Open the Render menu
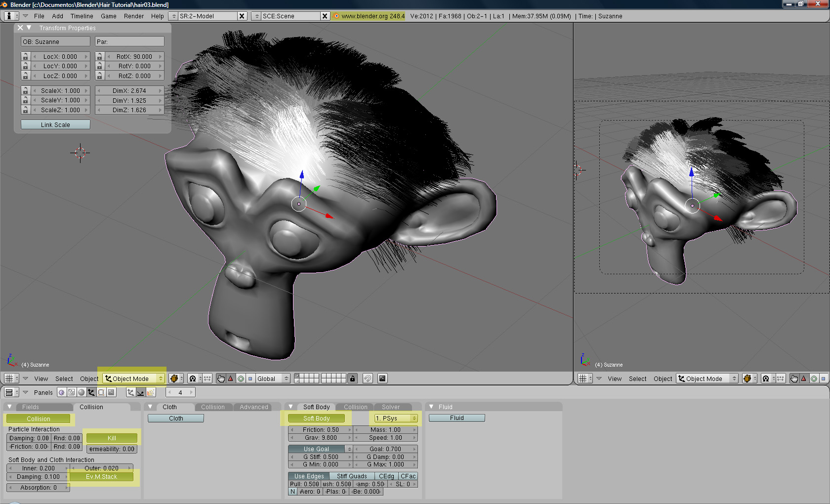 134,16
